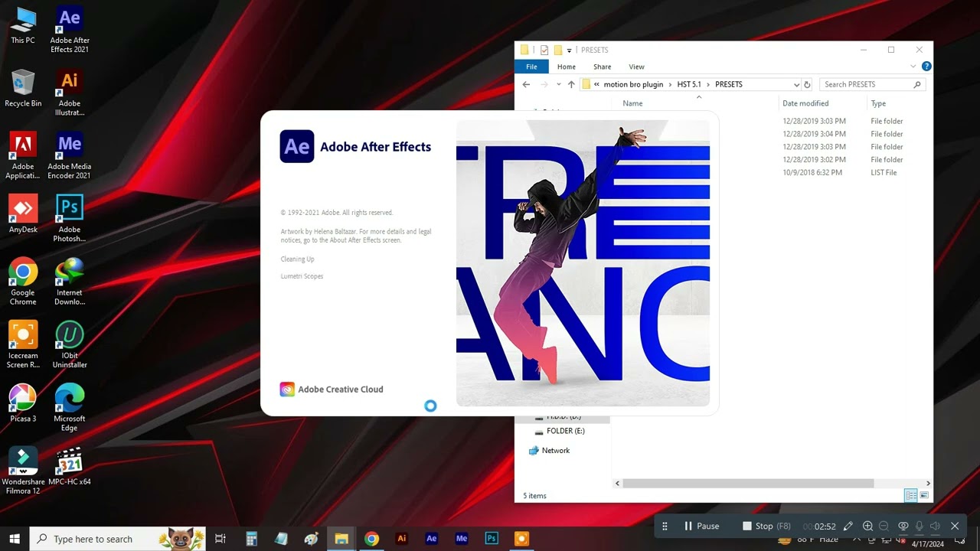Image resolution: width=980 pixels, height=551 pixels.
Task: Pause the screen recording
Action: pos(701,526)
